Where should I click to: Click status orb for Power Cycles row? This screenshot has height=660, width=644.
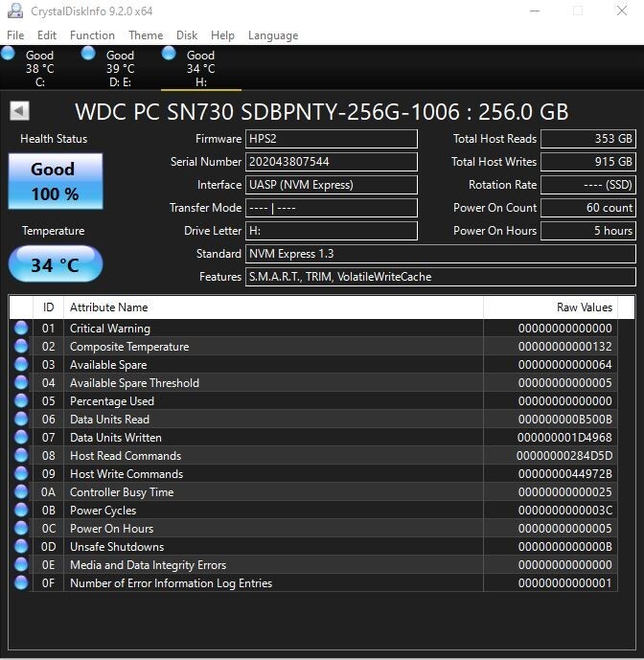pyautogui.click(x=21, y=511)
